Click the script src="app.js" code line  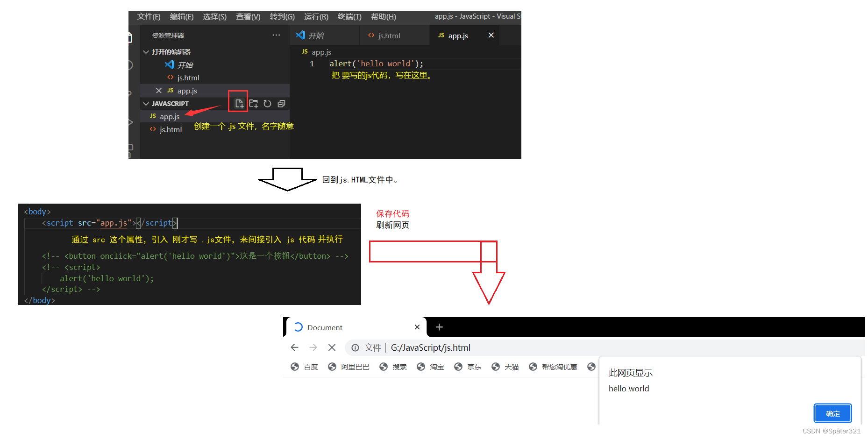click(110, 223)
